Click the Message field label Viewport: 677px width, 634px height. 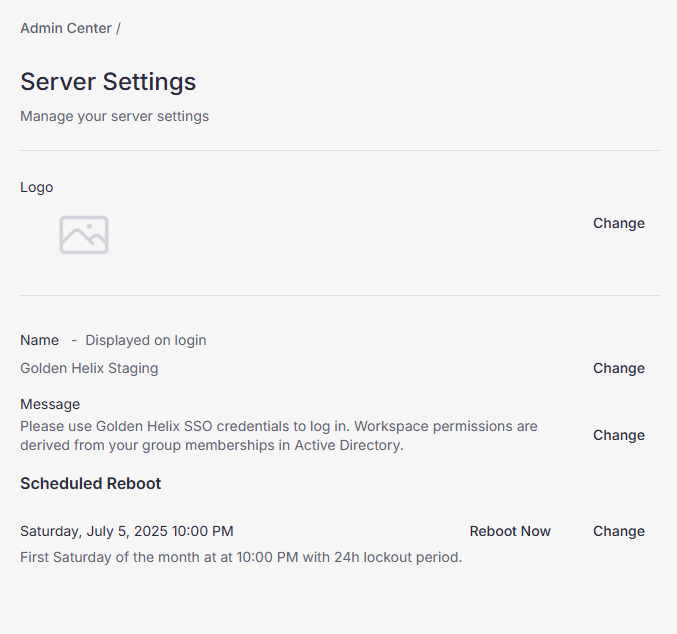click(x=50, y=404)
